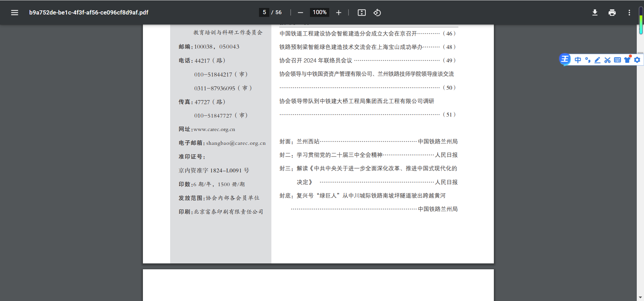Viewport: 644px width, 301px height.
Task: Toggle Chinese/English input mode
Action: tap(578, 60)
